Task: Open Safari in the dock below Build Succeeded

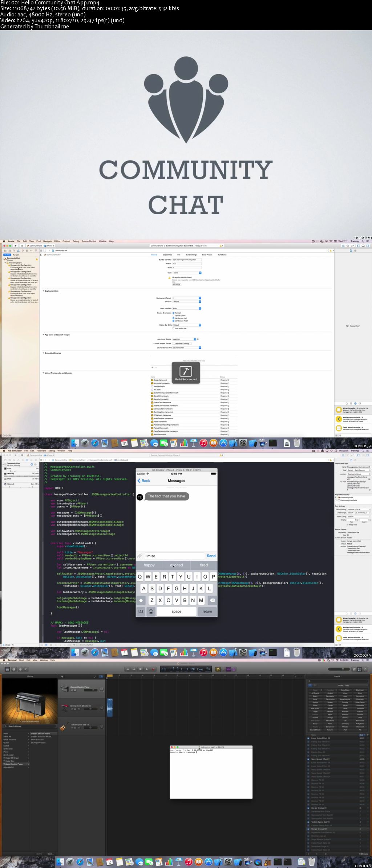Action: point(95,443)
